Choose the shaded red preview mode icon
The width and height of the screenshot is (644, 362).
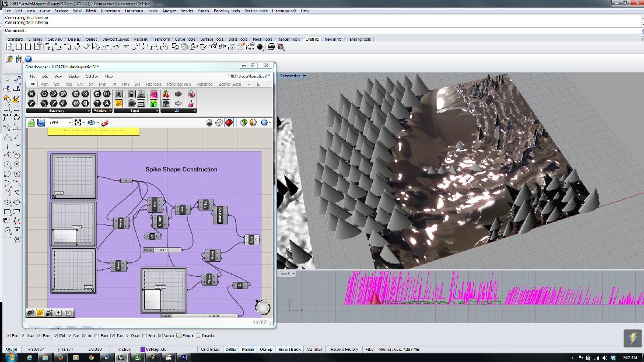[x=229, y=123]
